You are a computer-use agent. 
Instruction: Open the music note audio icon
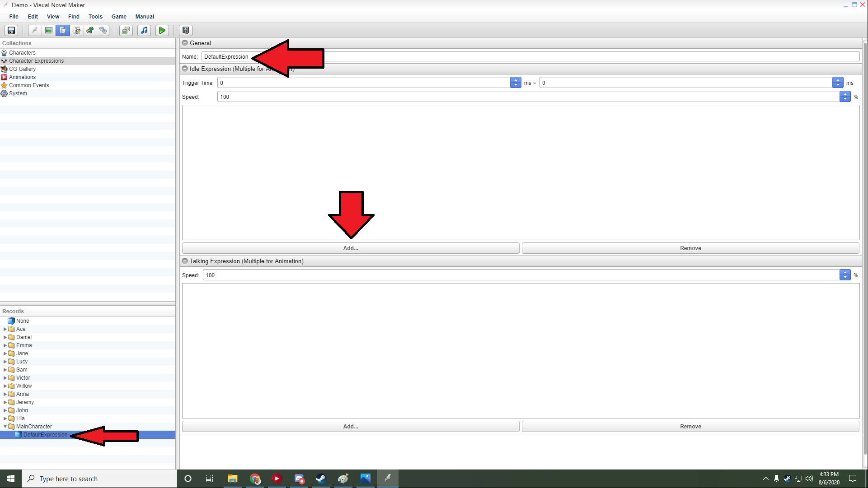coord(144,30)
